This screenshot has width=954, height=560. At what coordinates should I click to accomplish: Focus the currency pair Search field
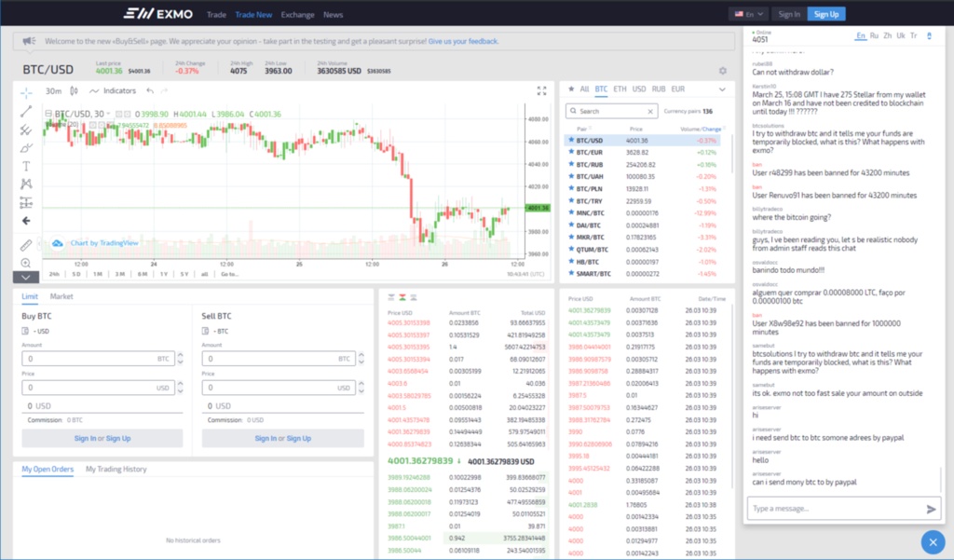(x=611, y=112)
